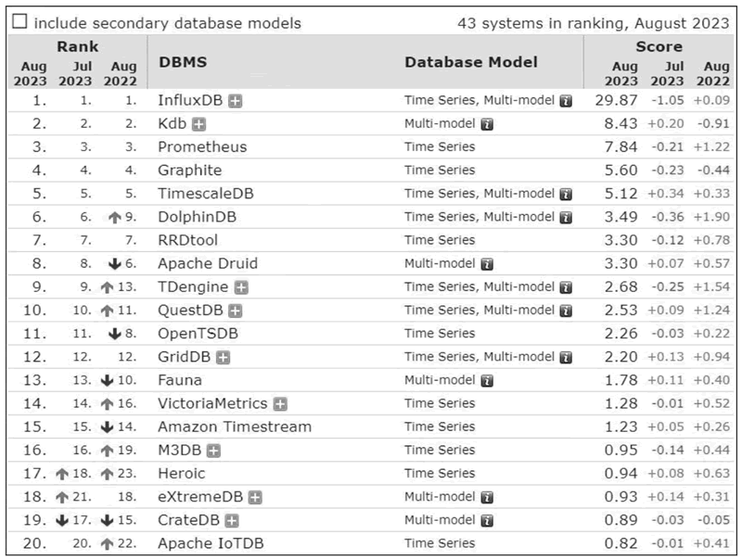Click the plus icon beside eXtremeDB
Viewport: 742px width, 560px height.
coord(254,497)
